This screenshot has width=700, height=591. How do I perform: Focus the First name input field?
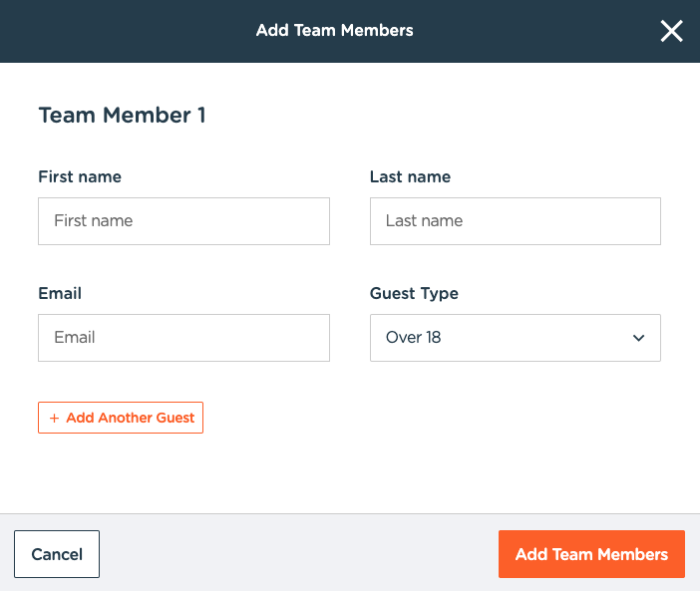(183, 221)
